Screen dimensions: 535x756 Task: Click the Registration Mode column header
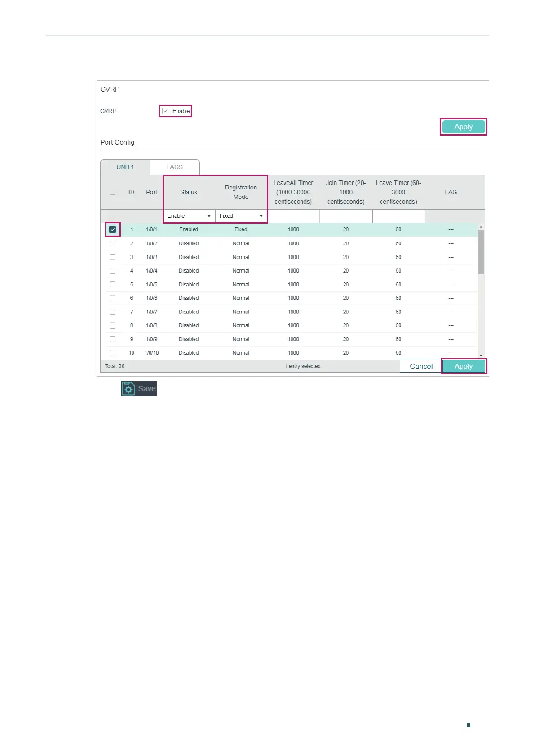(x=241, y=192)
